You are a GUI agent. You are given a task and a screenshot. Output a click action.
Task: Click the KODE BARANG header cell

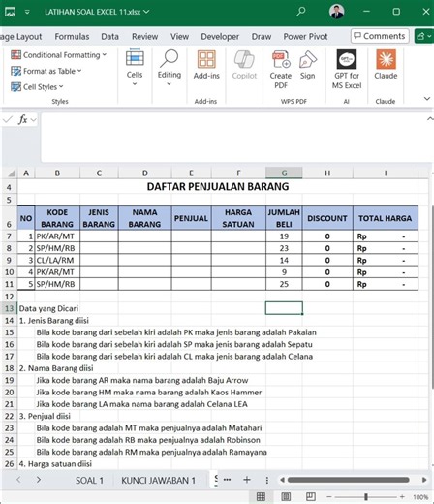(x=57, y=218)
